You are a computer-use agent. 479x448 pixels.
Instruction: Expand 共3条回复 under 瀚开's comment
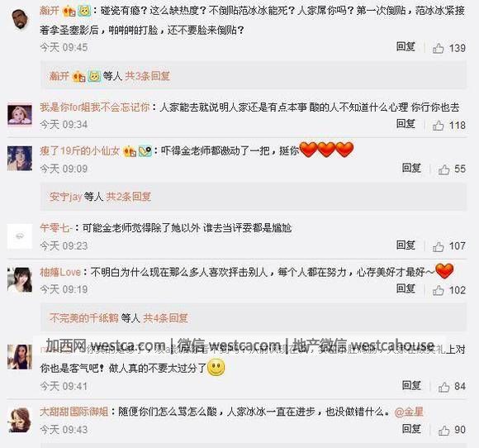[x=147, y=76]
